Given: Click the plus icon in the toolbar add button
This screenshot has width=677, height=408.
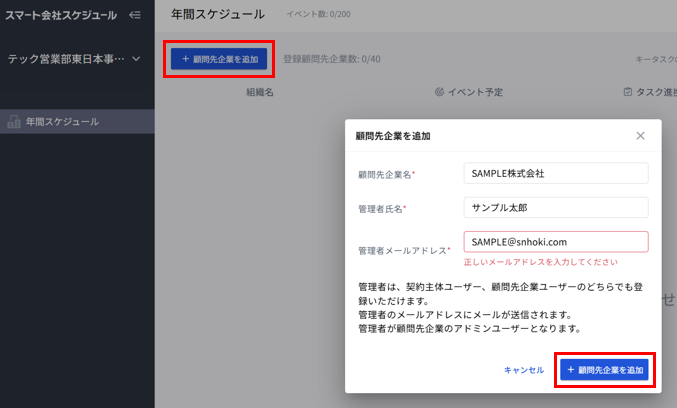Looking at the screenshot, I should coord(185,59).
